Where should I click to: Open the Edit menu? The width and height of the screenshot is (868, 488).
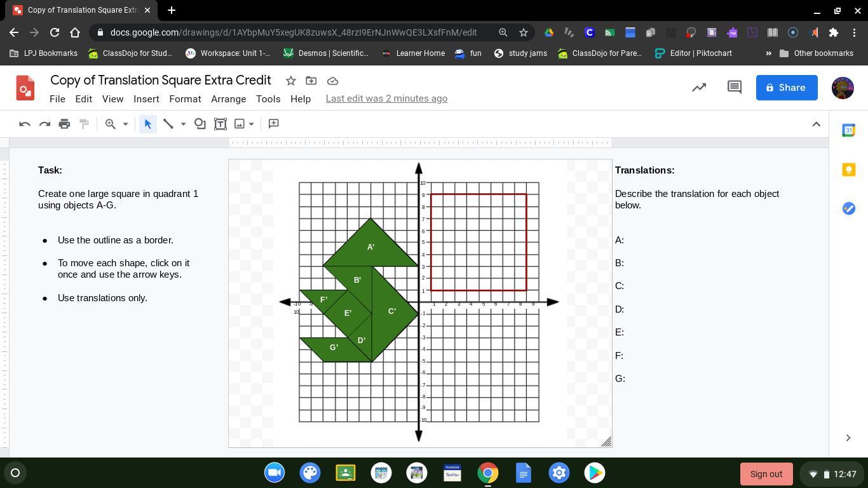(x=83, y=99)
